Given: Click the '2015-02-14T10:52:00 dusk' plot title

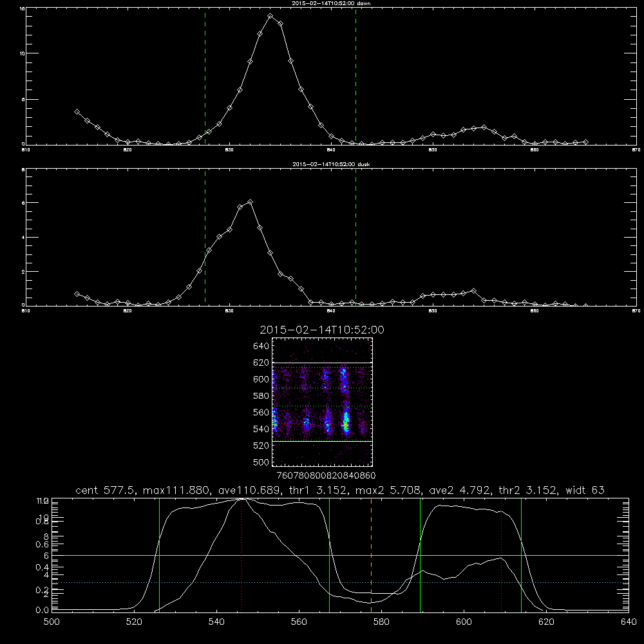Looking at the screenshot, I should tap(331, 164).
